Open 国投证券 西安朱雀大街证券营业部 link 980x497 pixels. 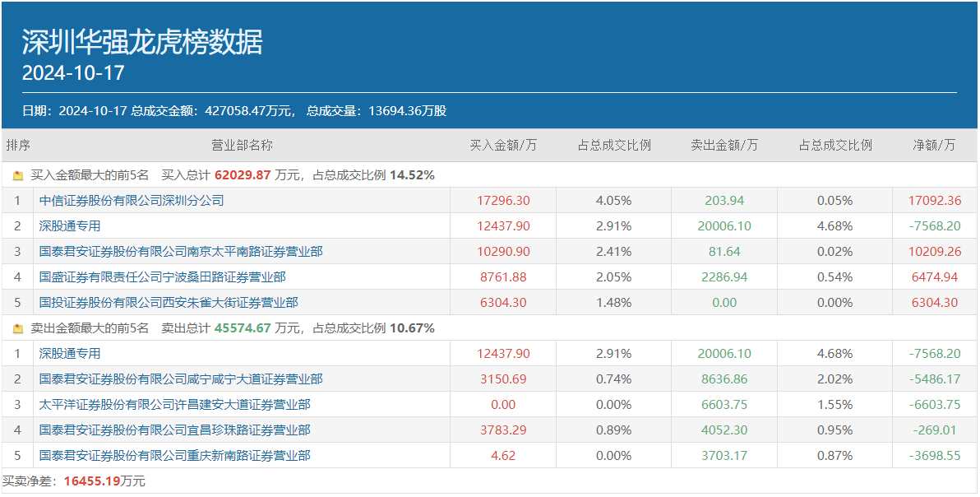point(169,303)
